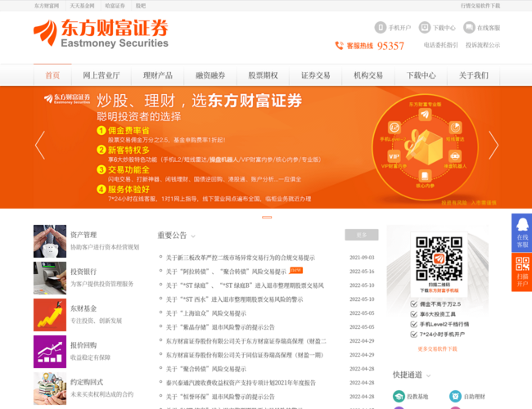Open the 网上营业厅 navigation tab
This screenshot has width=532, height=409.
pos(101,75)
